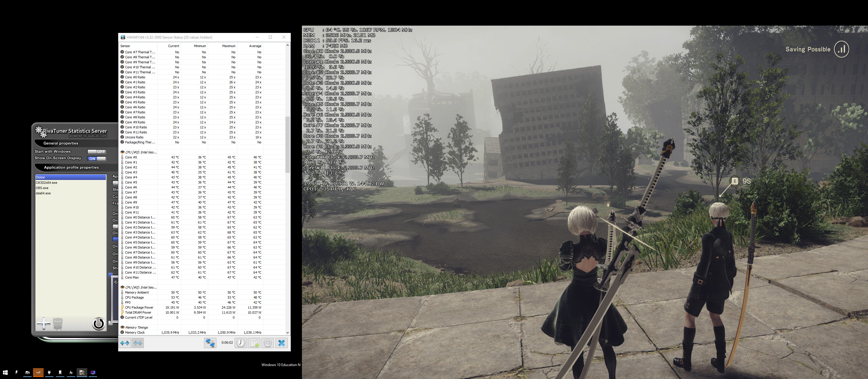The width and height of the screenshot is (868, 379).
Task: Toggle Start with Windows switch
Action: point(97,151)
